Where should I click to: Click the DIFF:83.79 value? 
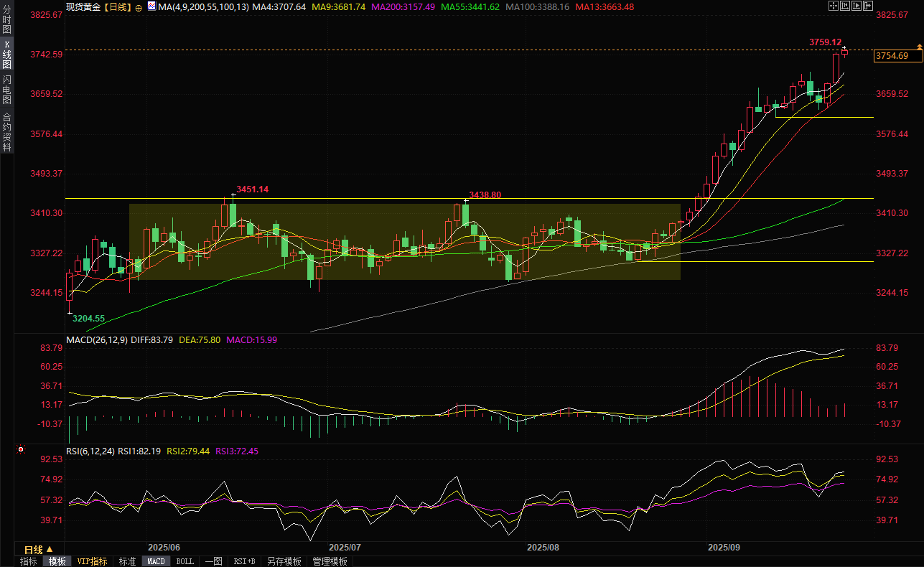(152, 339)
